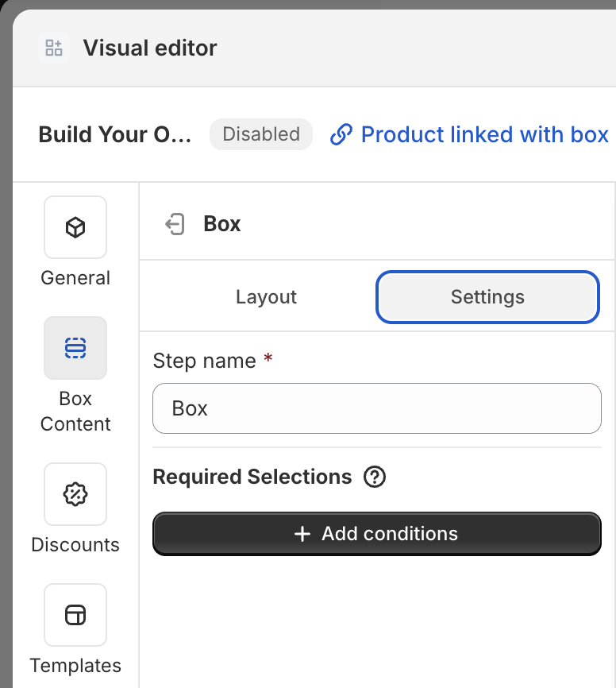Click the plus icon in Add conditions

click(302, 534)
